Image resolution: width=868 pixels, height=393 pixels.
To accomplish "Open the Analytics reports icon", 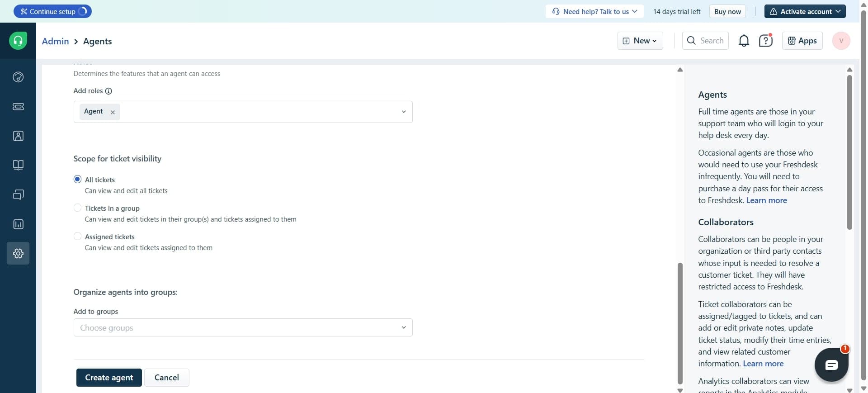I will pyautogui.click(x=18, y=224).
